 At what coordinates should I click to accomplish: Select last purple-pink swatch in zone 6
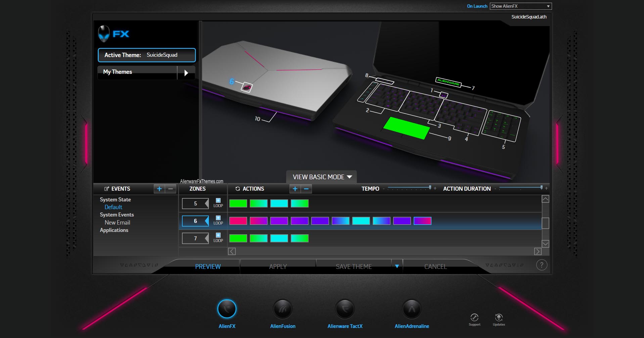click(x=422, y=221)
